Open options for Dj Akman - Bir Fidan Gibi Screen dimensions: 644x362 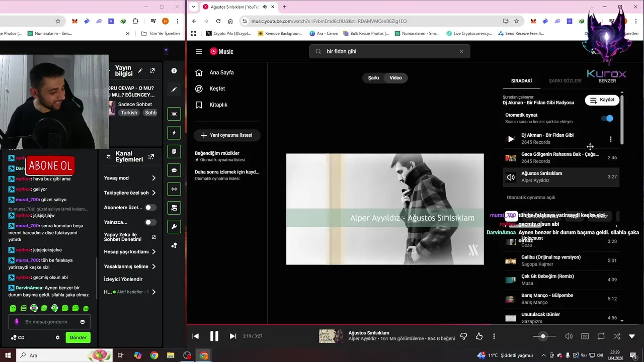(611, 139)
